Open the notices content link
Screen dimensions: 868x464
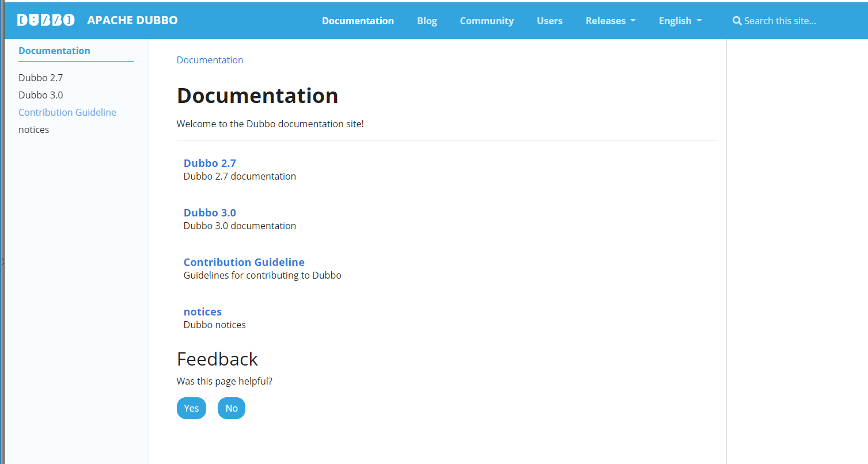(202, 311)
